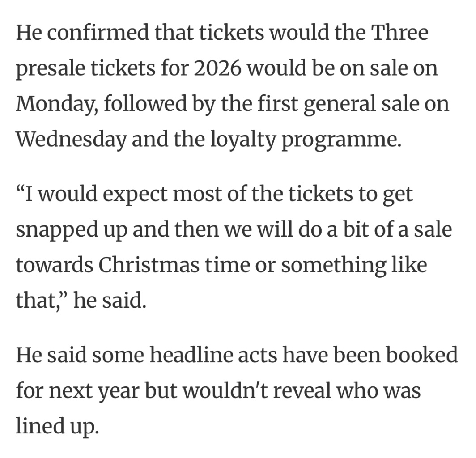Click the phrase "first general sale"
Viewport: 476px width, 458px height.
click(331, 104)
